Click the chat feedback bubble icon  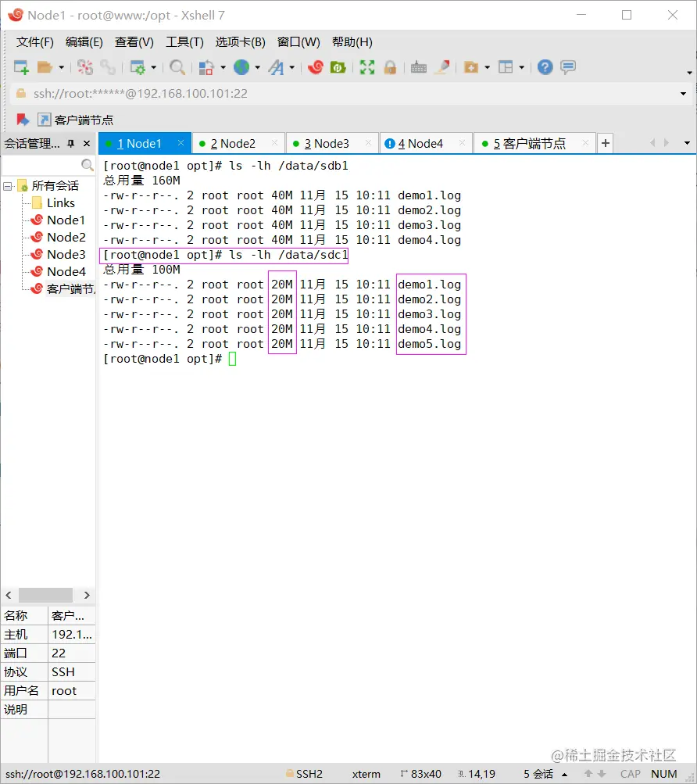[x=568, y=67]
